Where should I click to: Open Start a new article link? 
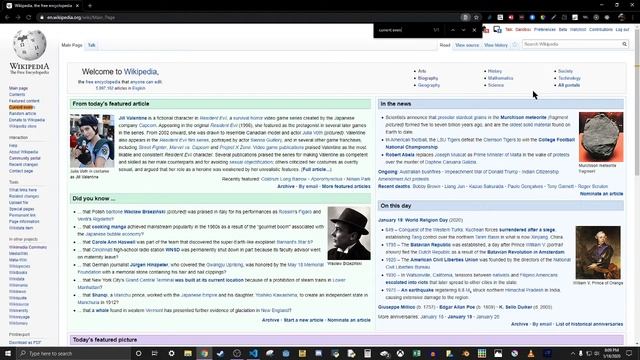[x=303, y=320]
